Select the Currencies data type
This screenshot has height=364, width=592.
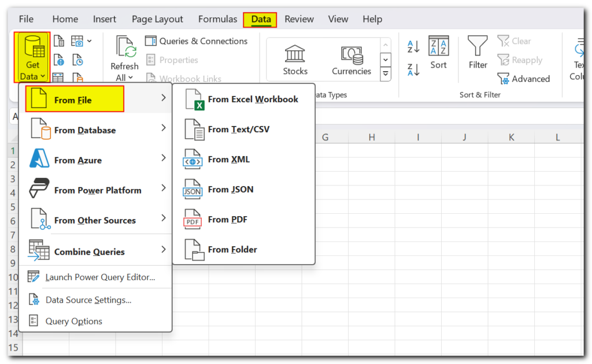pyautogui.click(x=351, y=60)
